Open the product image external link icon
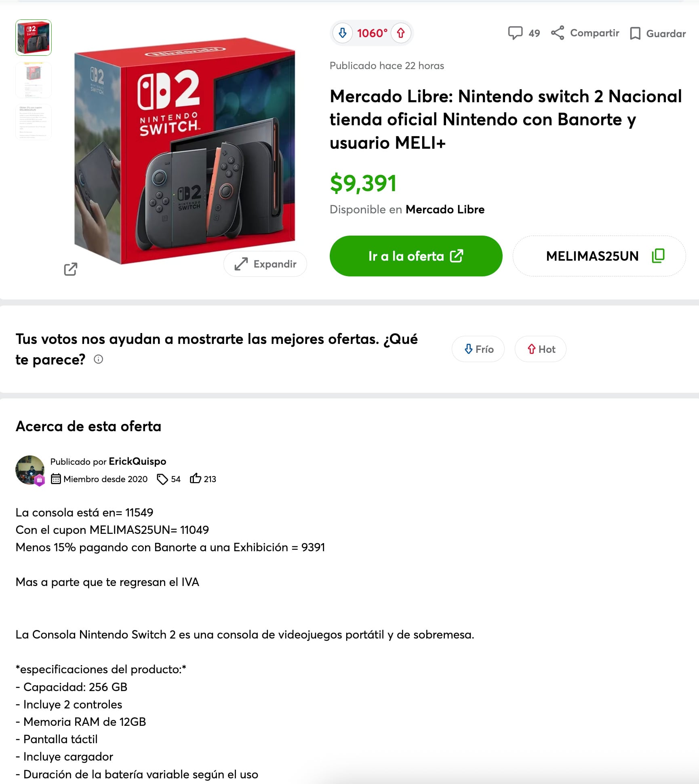This screenshot has height=784, width=699. tap(71, 269)
